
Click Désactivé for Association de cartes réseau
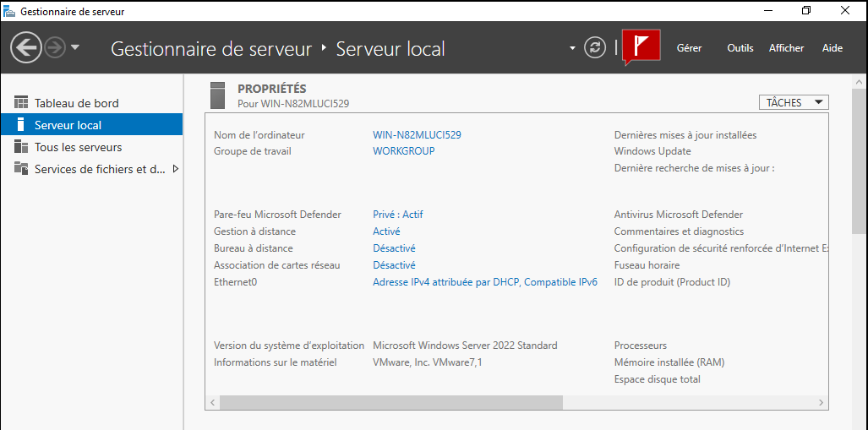click(x=394, y=265)
